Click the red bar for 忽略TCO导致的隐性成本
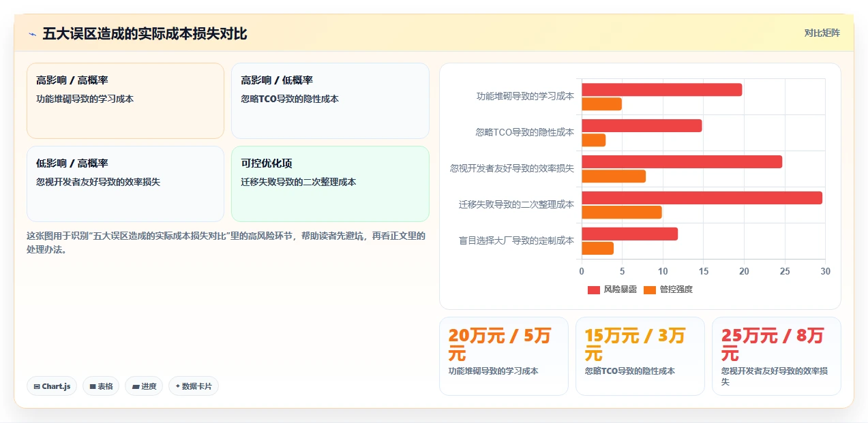 coord(642,126)
